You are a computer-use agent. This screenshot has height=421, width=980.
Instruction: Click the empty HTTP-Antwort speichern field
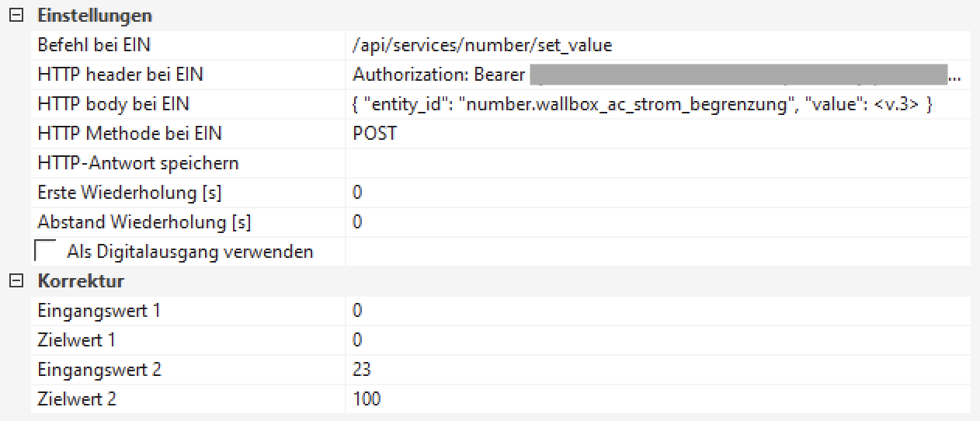click(656, 163)
